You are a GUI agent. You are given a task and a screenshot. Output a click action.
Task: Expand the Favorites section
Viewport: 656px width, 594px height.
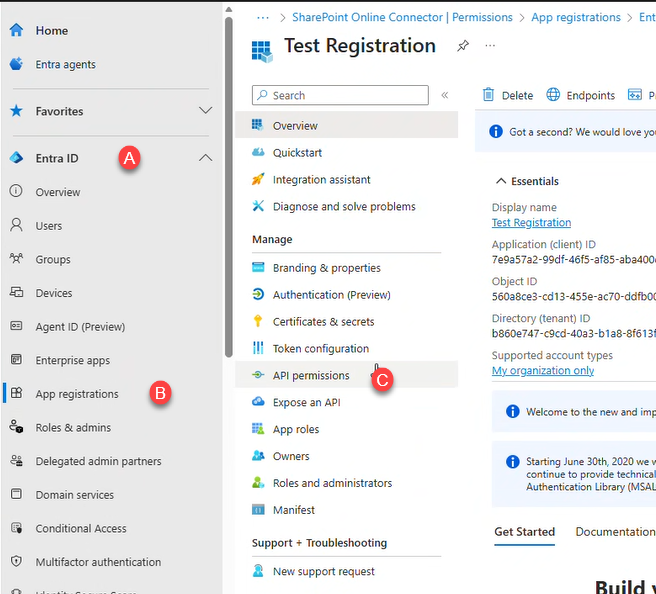tap(205, 111)
